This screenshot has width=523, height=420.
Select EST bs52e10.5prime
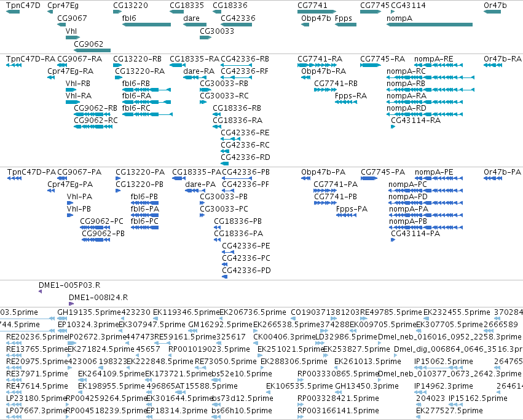(242, 374)
